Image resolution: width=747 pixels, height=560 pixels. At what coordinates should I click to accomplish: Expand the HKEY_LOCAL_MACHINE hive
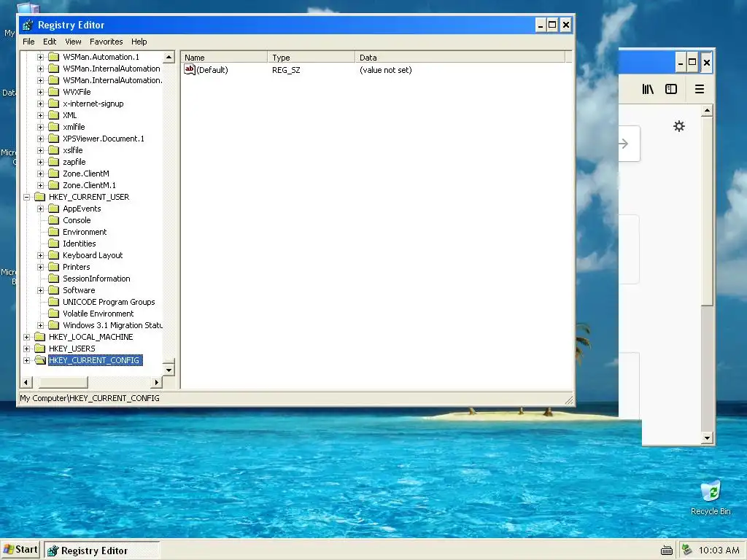pos(27,337)
